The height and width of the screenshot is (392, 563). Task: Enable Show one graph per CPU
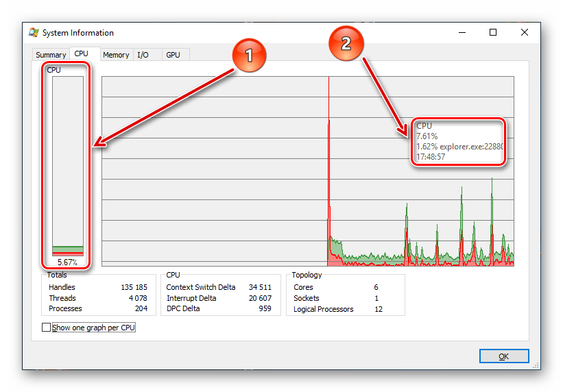47,328
